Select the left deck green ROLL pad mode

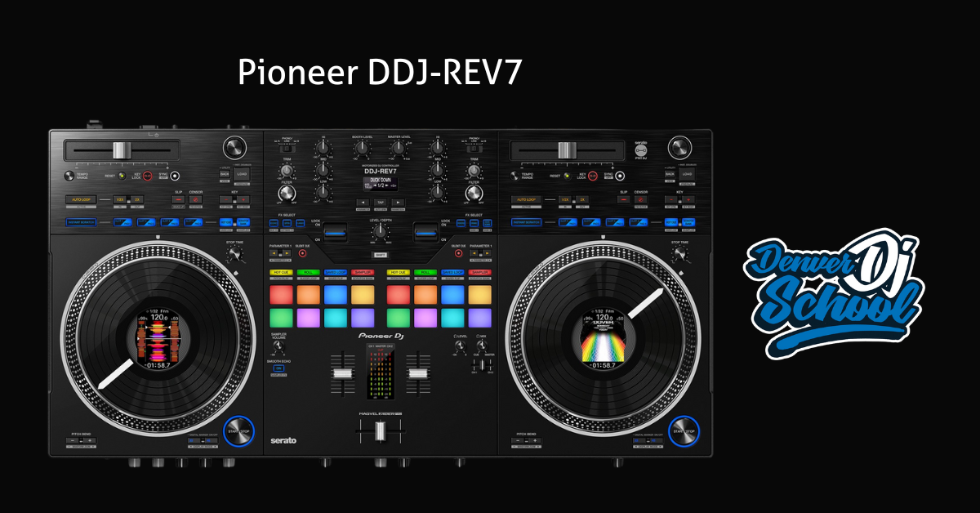pyautogui.click(x=308, y=272)
